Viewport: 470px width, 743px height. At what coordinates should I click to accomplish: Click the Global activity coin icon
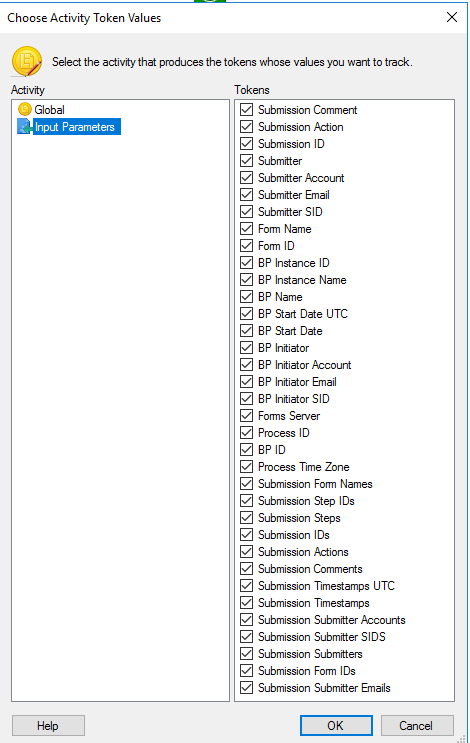click(25, 109)
